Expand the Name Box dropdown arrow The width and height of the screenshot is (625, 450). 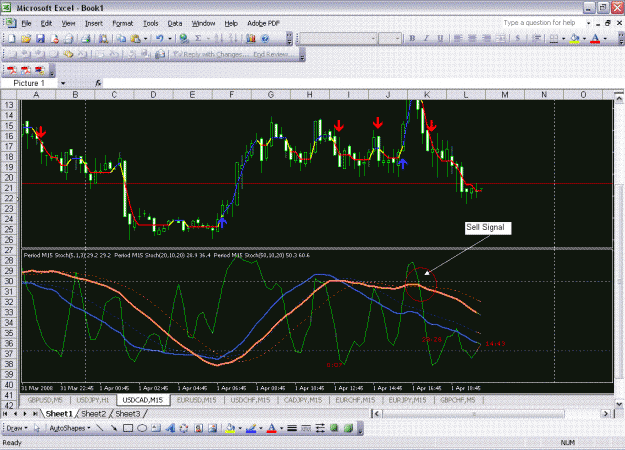[63, 83]
